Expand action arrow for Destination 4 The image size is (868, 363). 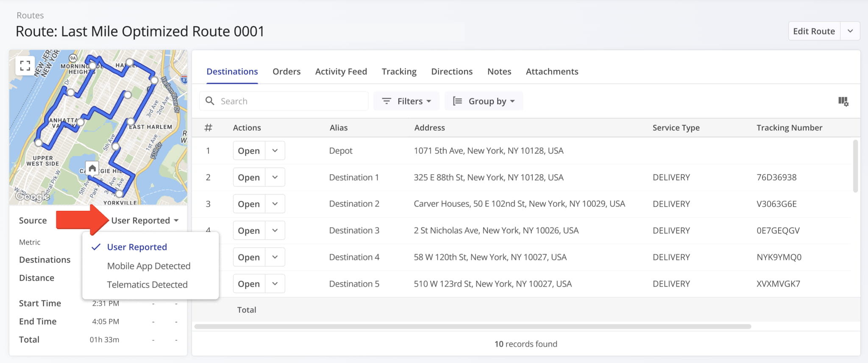[x=275, y=257]
